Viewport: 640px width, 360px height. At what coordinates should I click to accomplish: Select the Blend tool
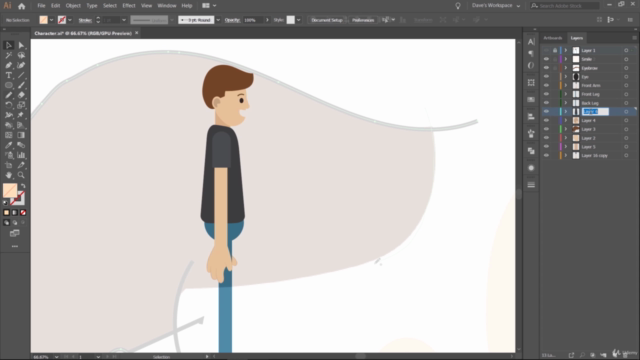[x=21, y=145]
